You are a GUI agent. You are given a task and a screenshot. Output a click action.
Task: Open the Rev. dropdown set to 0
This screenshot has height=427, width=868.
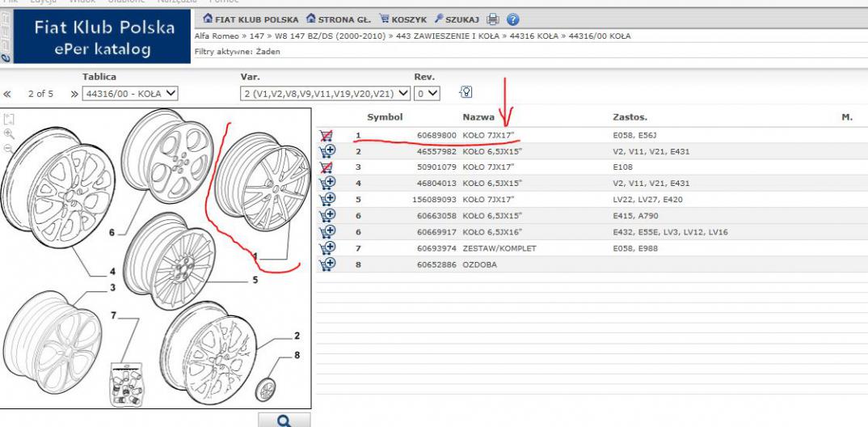click(427, 93)
